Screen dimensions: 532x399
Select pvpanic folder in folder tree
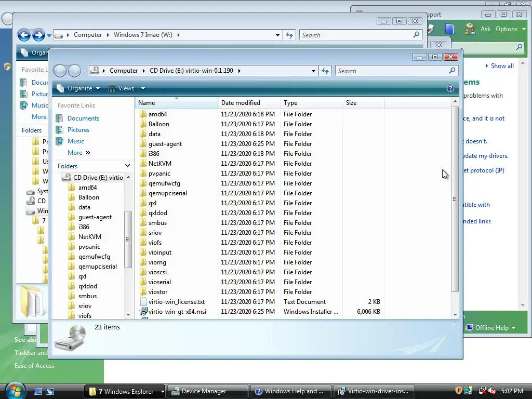[x=89, y=247]
